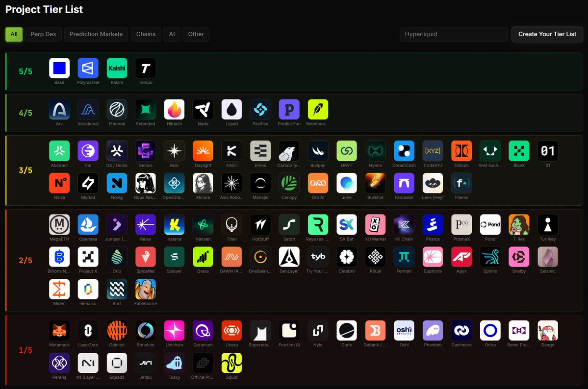Image resolution: width=588 pixels, height=389 pixels.
Task: Select the Fableborne character icon
Action: click(x=146, y=290)
